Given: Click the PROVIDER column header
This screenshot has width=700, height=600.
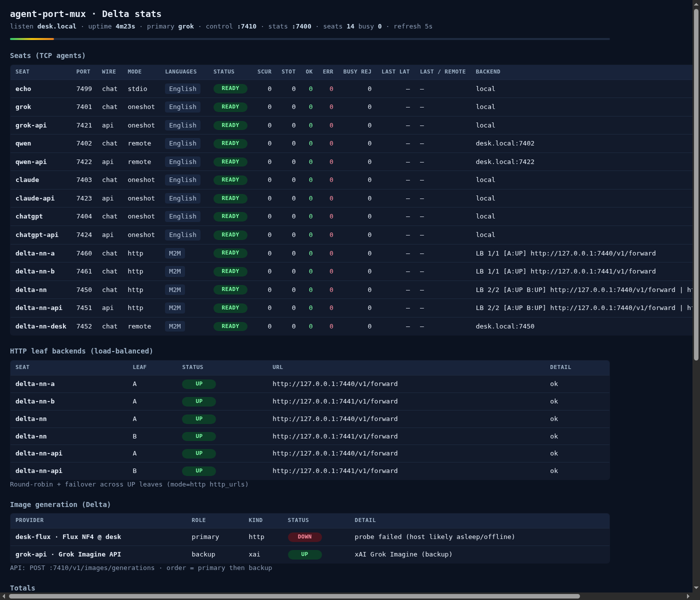Looking at the screenshot, I should tap(29, 520).
